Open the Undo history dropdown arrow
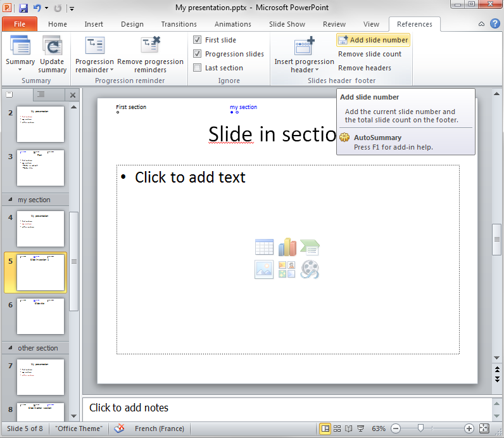Image resolution: width=504 pixels, height=438 pixels. tap(46, 8)
